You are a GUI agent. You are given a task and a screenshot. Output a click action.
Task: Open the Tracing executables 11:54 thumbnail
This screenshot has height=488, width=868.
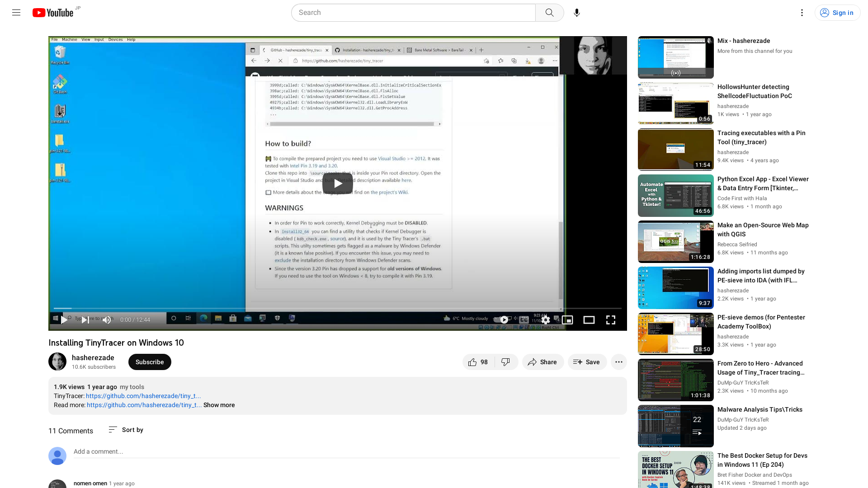675,150
